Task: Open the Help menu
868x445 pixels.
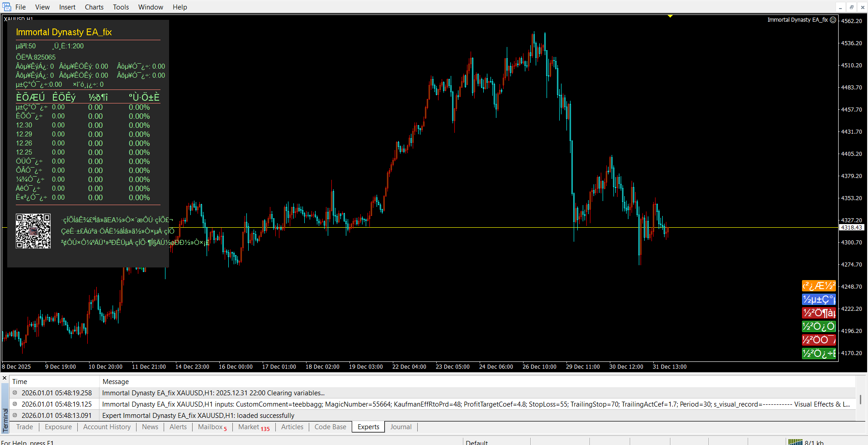Action: 179,7
